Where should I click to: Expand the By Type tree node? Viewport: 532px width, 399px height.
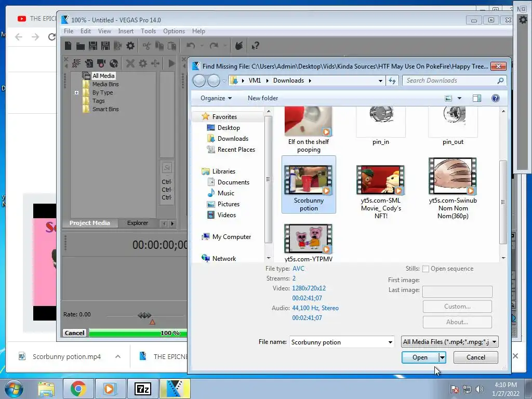[x=77, y=92]
